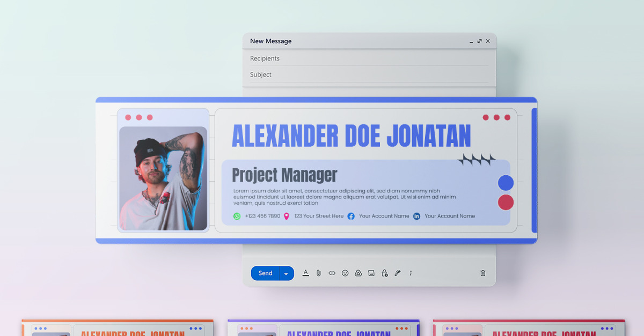Click the Send button
The image size is (644, 336).
click(265, 273)
